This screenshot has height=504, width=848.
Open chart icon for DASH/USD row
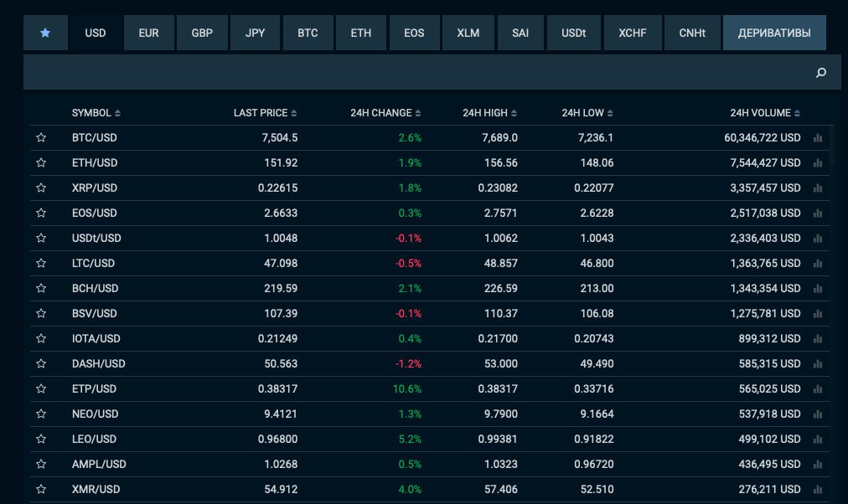pos(819,364)
